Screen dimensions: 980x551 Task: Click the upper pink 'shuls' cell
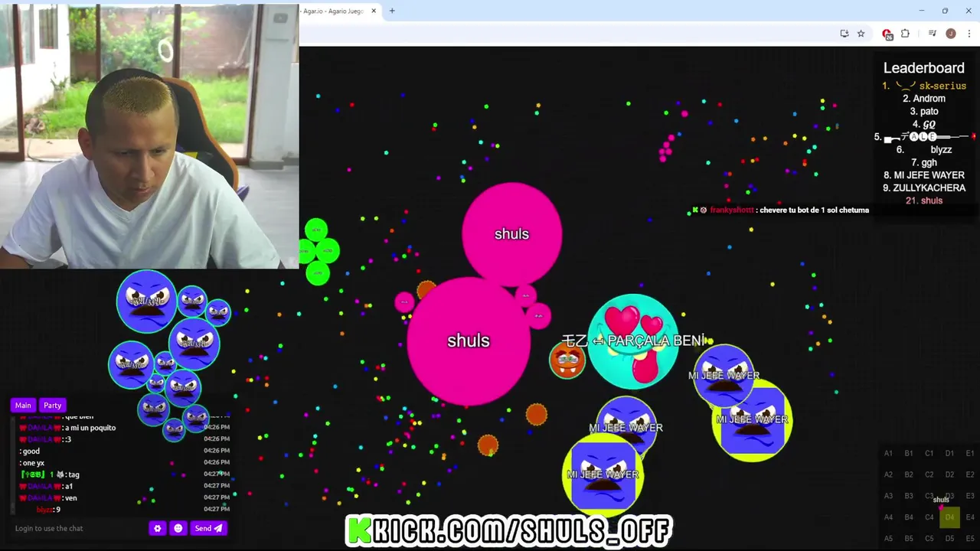click(x=512, y=233)
